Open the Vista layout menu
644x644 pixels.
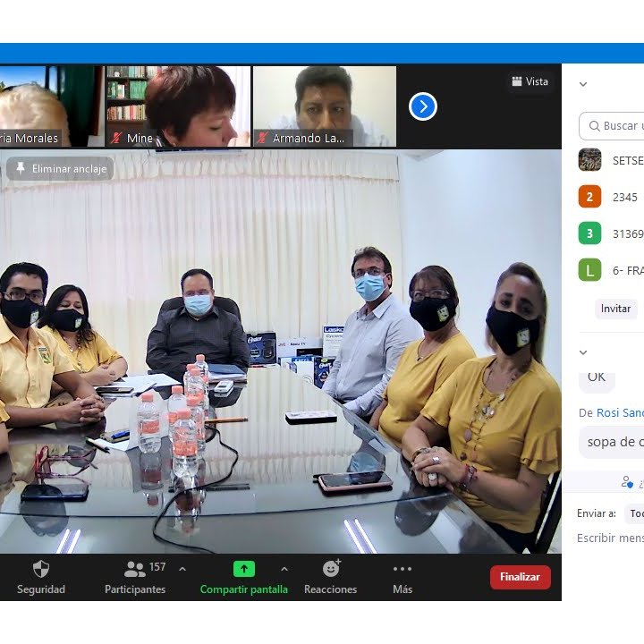point(530,81)
